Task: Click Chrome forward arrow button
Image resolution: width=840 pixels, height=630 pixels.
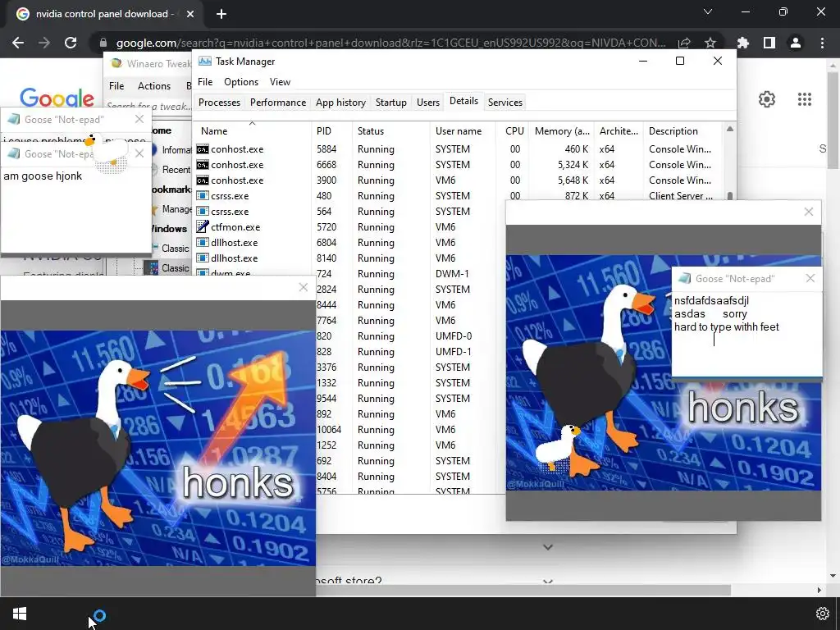Action: click(x=44, y=43)
